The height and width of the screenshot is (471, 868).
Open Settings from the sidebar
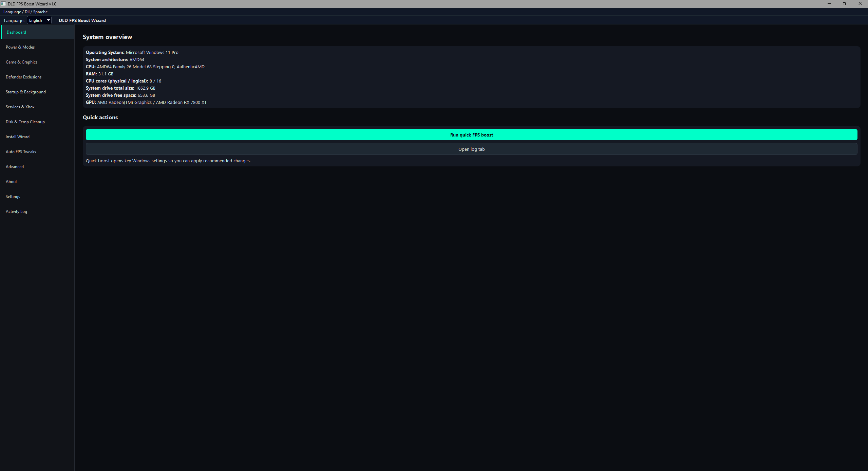click(13, 197)
